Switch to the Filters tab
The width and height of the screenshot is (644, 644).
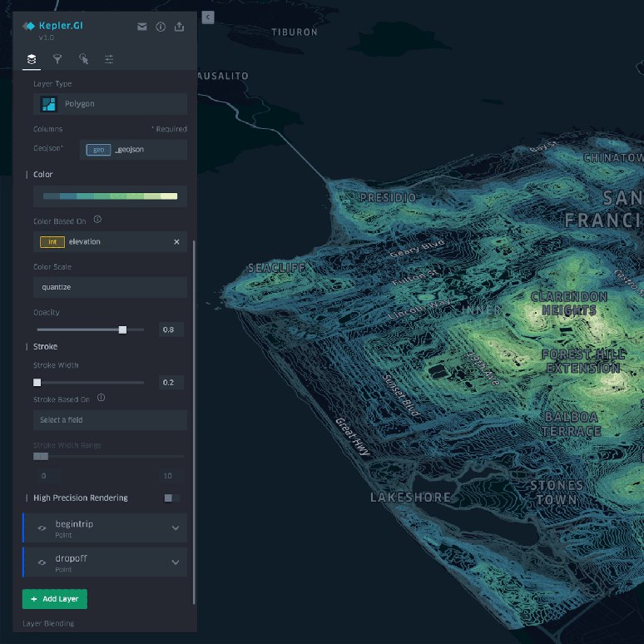[x=57, y=59]
